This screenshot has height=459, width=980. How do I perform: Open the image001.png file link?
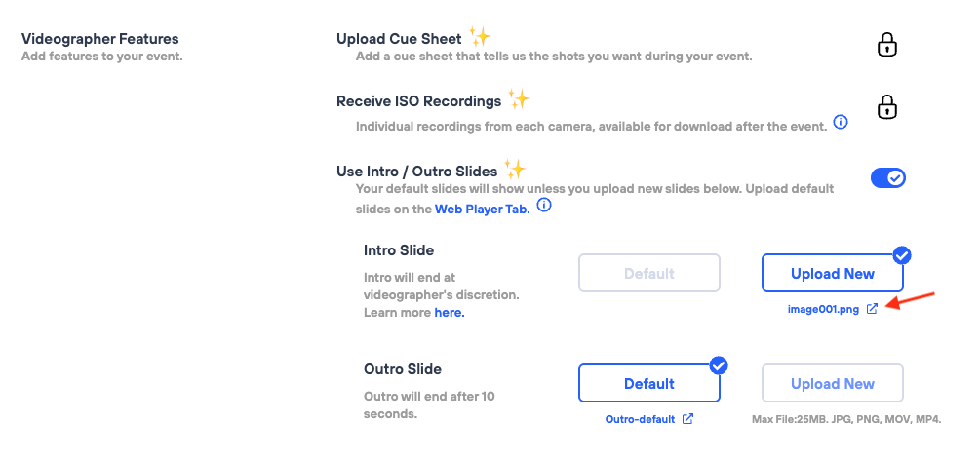pos(825,309)
